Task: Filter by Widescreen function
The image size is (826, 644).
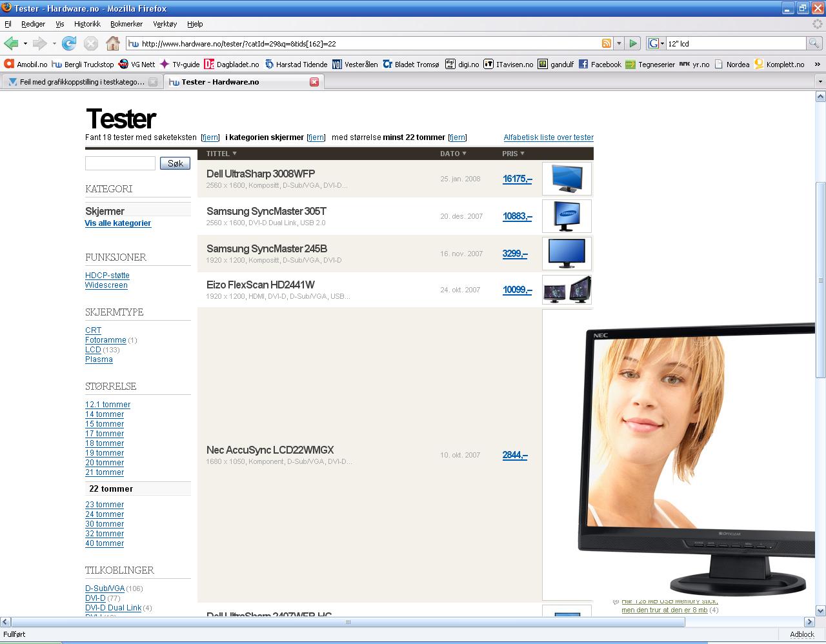Action: tap(106, 285)
